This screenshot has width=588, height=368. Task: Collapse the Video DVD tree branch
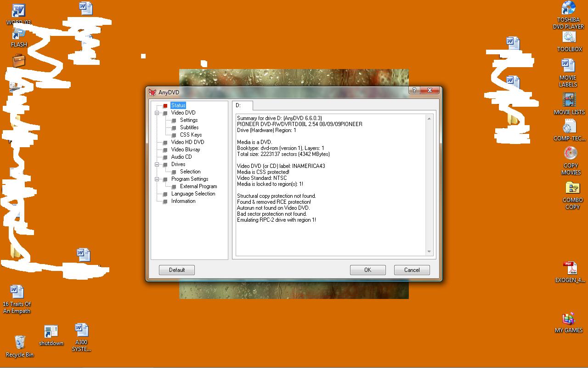(157, 113)
